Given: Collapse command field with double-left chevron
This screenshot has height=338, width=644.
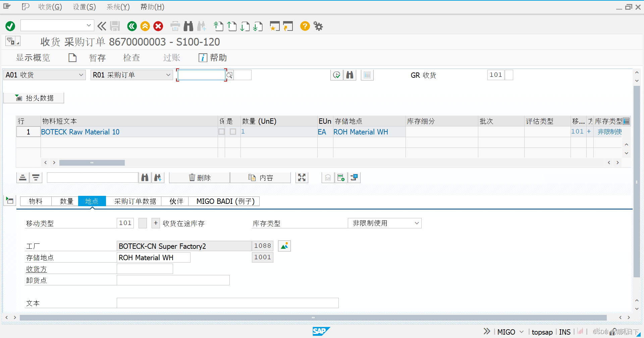Looking at the screenshot, I should (102, 26).
